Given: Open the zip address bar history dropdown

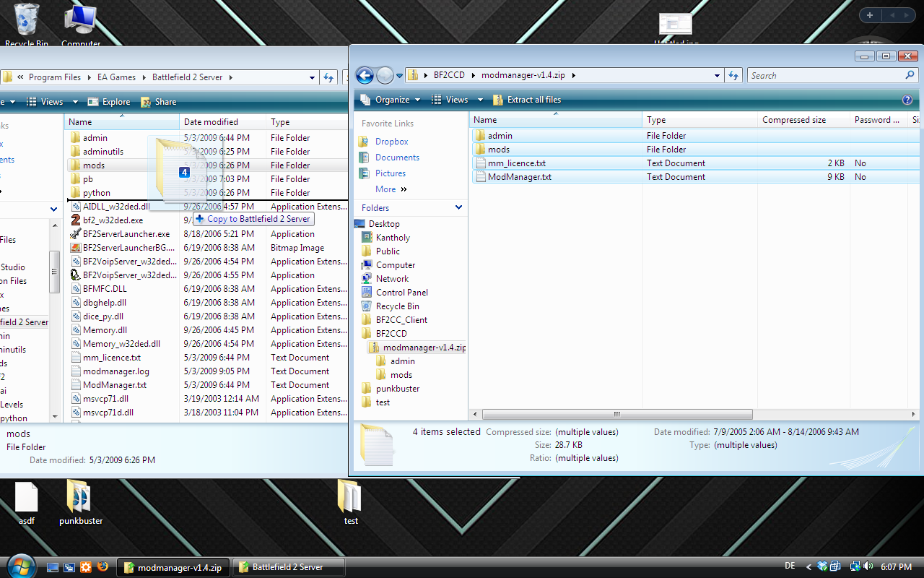Looking at the screenshot, I should (x=717, y=75).
